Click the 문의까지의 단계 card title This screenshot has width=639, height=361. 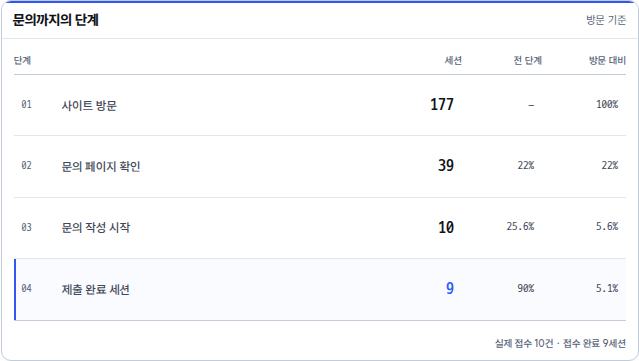tap(56, 20)
